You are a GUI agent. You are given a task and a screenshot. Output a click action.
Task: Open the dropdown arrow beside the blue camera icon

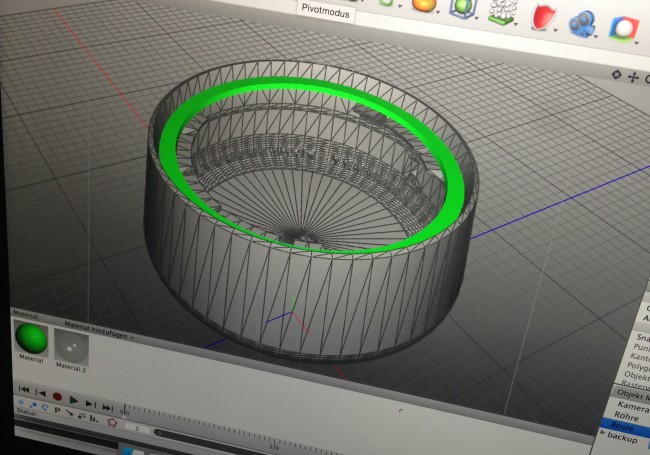pos(596,36)
